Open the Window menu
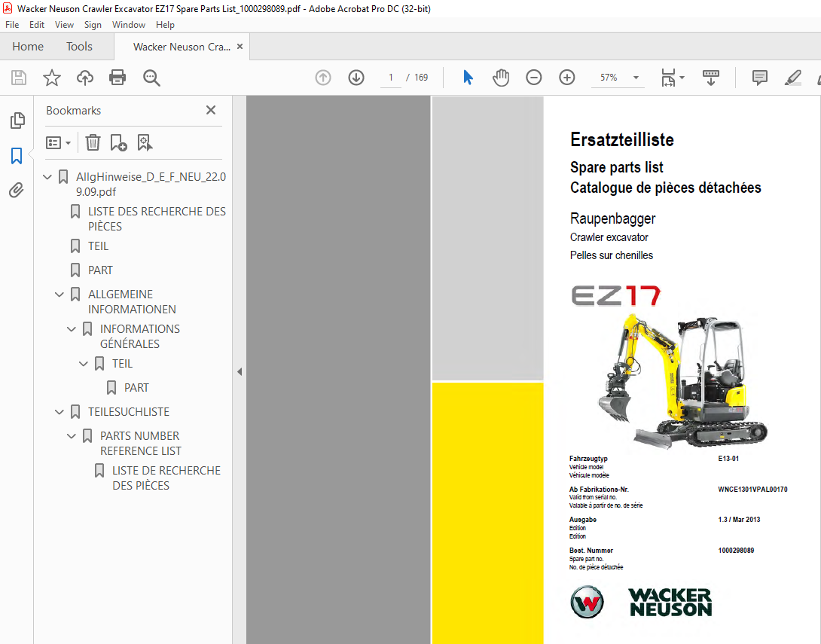 click(128, 25)
